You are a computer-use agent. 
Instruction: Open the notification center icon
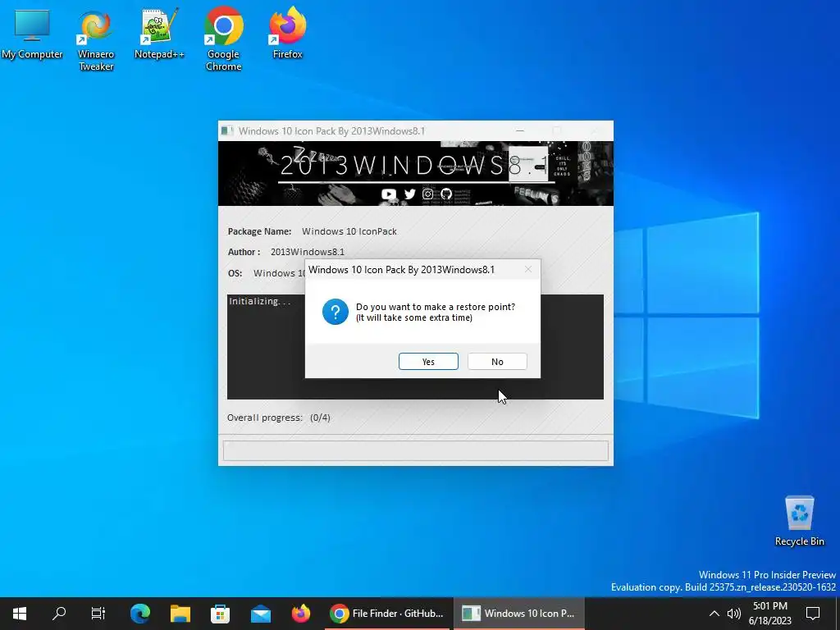click(x=813, y=614)
